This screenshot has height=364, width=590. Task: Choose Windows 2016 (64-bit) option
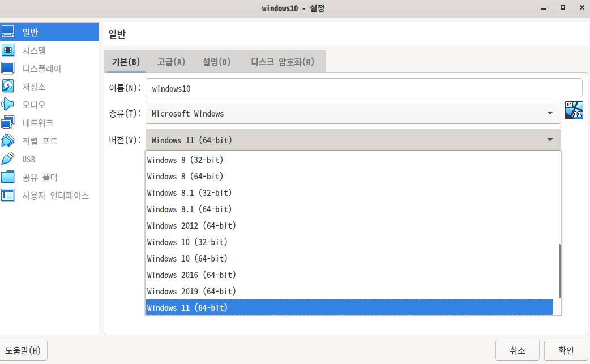(x=349, y=275)
